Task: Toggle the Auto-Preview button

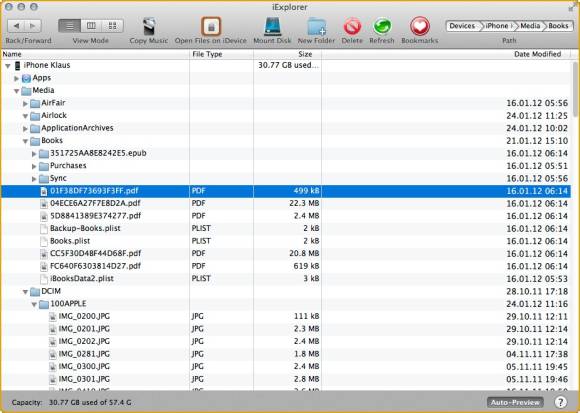Action: [x=515, y=402]
